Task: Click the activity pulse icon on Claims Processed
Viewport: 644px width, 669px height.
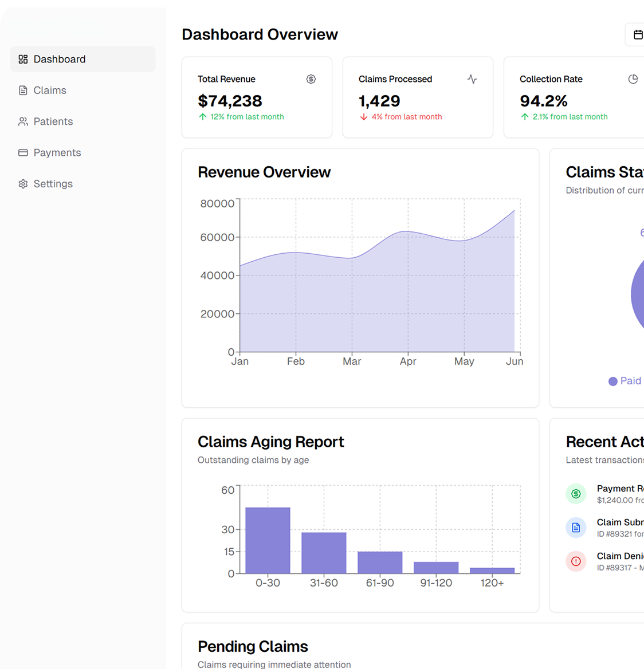Action: tap(472, 79)
